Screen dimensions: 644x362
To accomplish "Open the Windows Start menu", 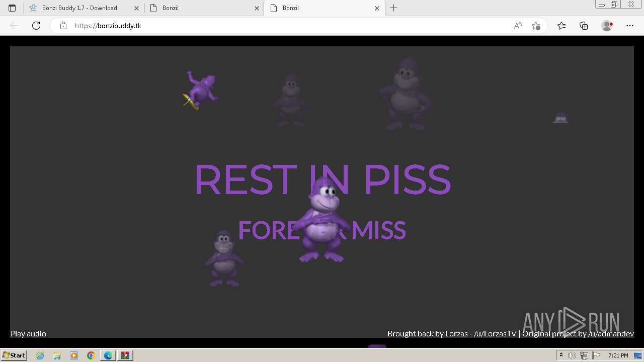I will 14,355.
